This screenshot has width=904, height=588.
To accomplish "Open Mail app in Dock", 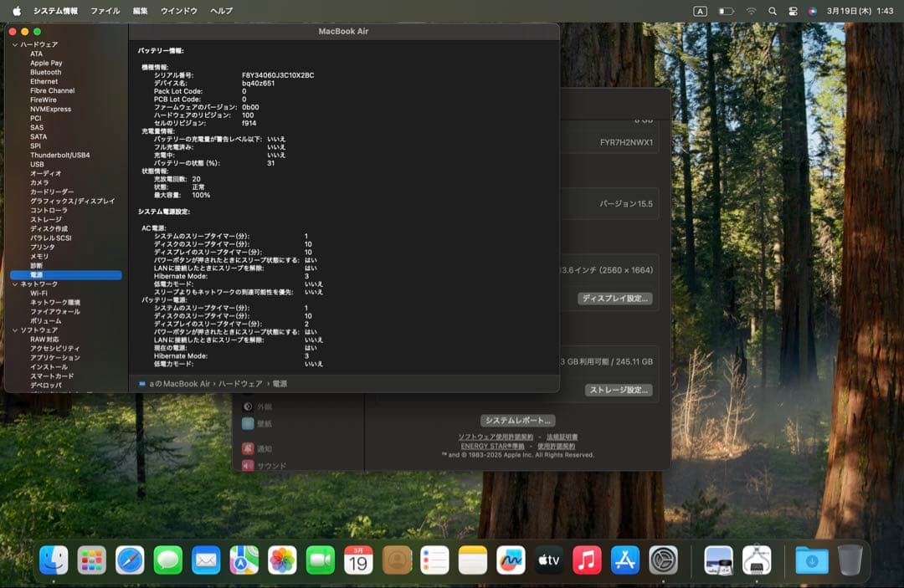I will pyautogui.click(x=206, y=560).
